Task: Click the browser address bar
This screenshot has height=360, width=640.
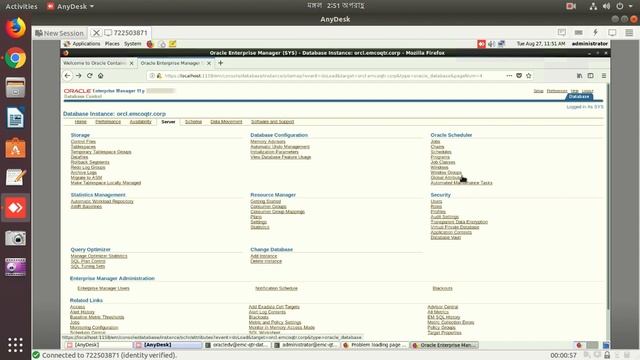Action: coord(324,76)
